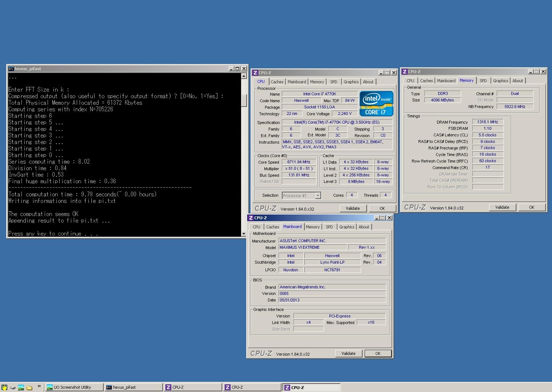The image size is (552, 392).
Task: Click the Graphic Interface version PCI-Express
Action: point(339,316)
